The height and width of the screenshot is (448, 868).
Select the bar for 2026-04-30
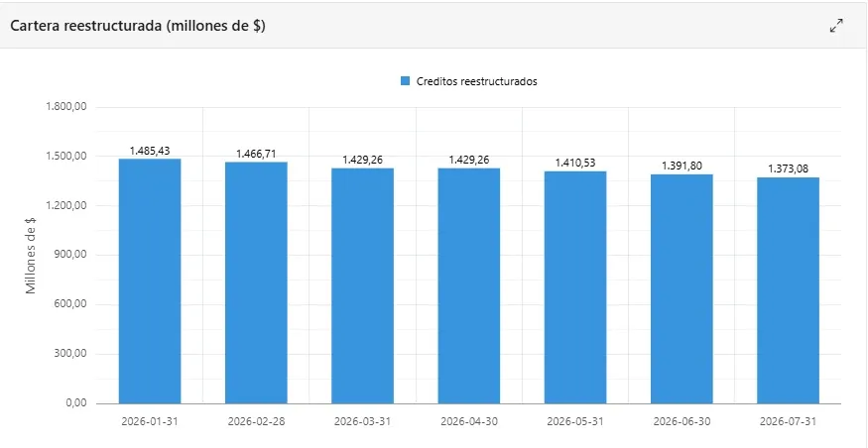[469, 285]
